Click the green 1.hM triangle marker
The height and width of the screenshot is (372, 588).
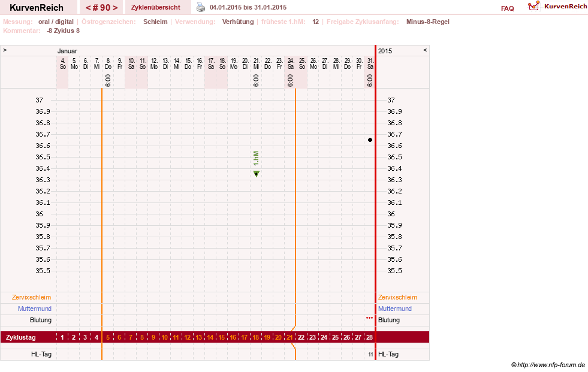[256, 174]
